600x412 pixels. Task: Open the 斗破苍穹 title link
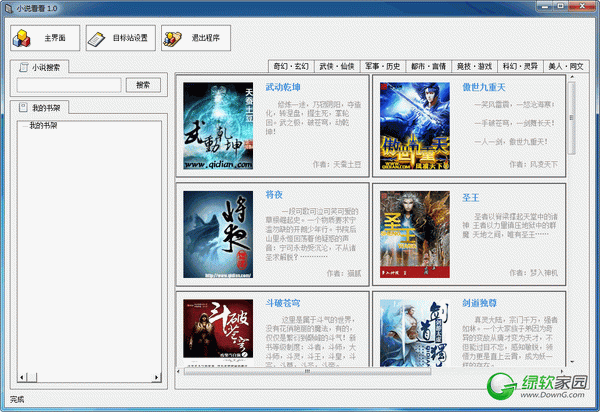[x=283, y=303]
